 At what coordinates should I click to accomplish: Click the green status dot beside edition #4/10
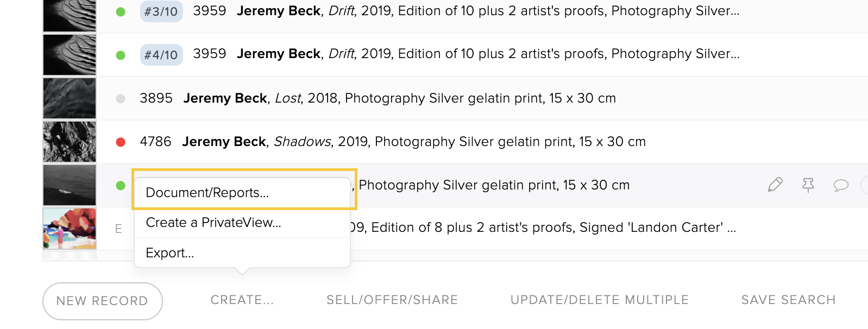pos(121,55)
